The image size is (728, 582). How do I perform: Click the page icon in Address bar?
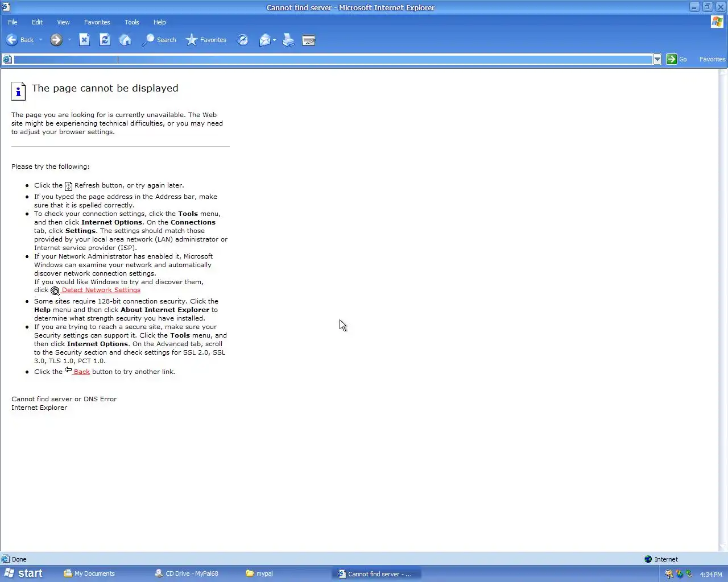[x=7, y=59]
